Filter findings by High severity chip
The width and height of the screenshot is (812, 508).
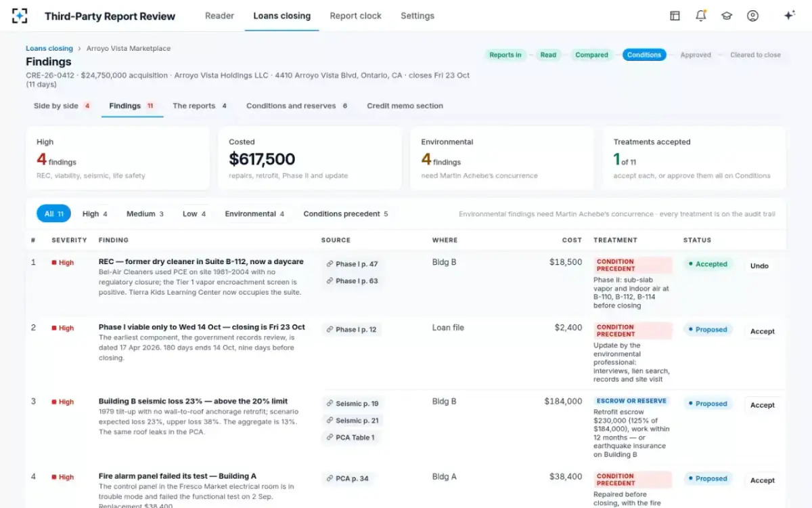[95, 214]
